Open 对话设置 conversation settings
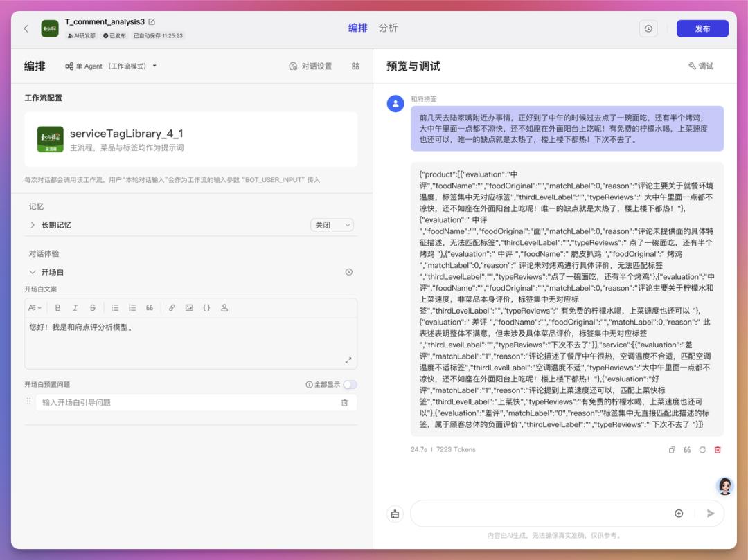Screen dimensions: 748x560 click(310, 66)
